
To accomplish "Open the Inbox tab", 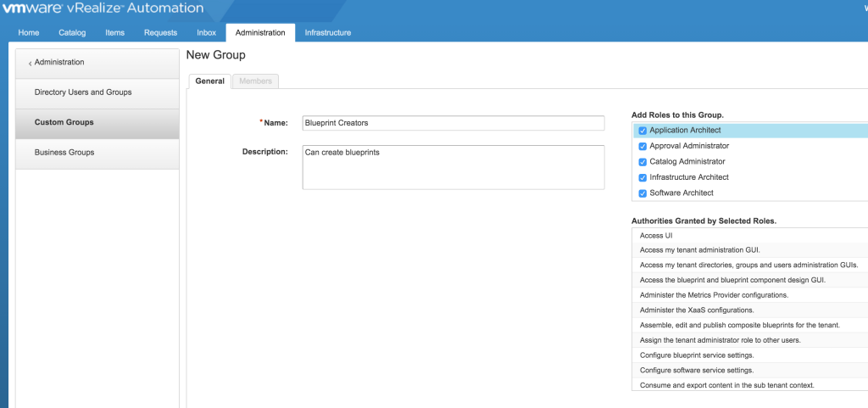I will pyautogui.click(x=207, y=33).
